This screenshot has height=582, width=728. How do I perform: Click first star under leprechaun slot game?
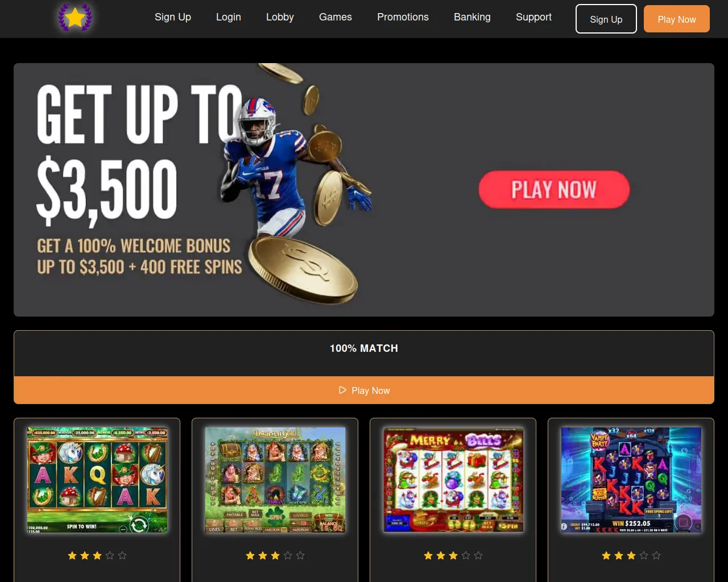point(72,555)
